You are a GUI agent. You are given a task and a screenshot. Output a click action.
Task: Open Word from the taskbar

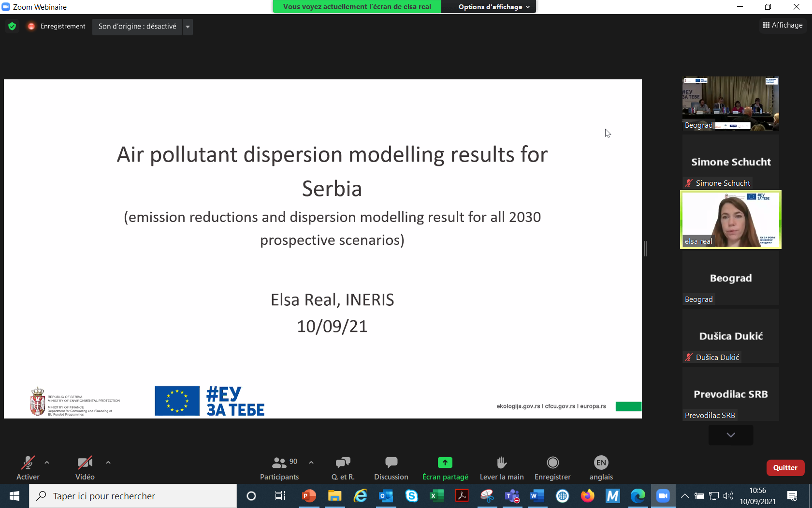tap(537, 496)
